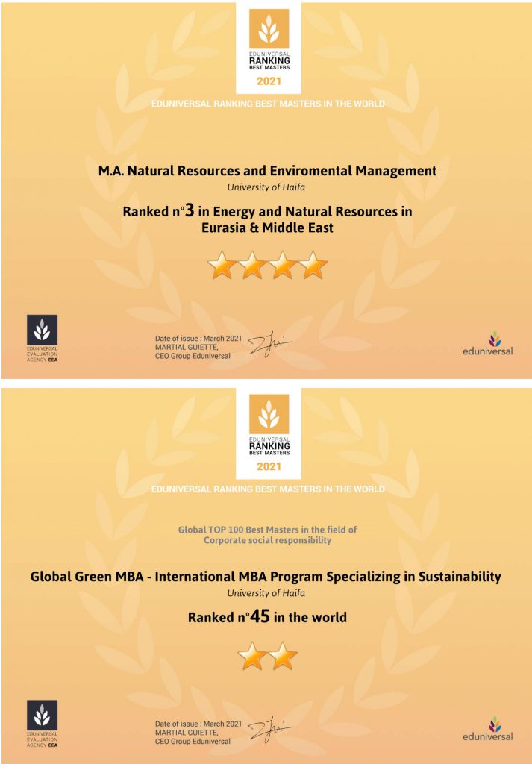Image resolution: width=532 pixels, height=764 pixels.
Task: Click 'Global TOP 100 Best Masters in the field of'
Action: tap(267, 530)
